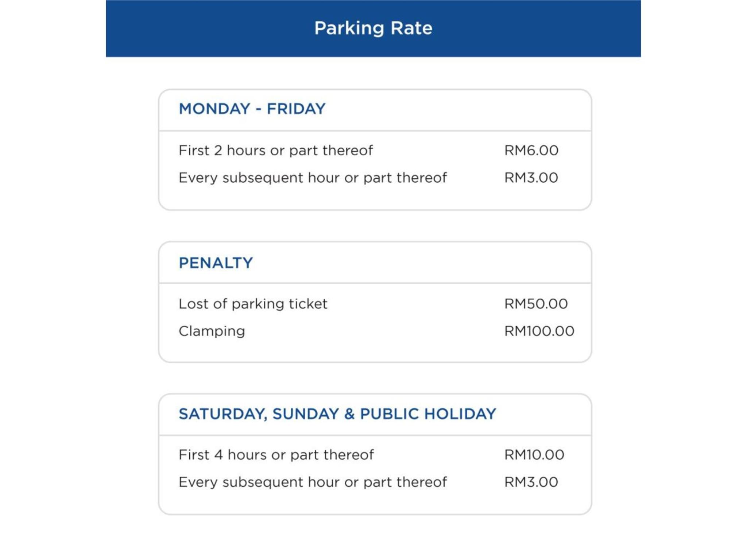The width and height of the screenshot is (747, 560).
Task: Select the MONDAY - FRIDAY section heading
Action: coord(252,109)
